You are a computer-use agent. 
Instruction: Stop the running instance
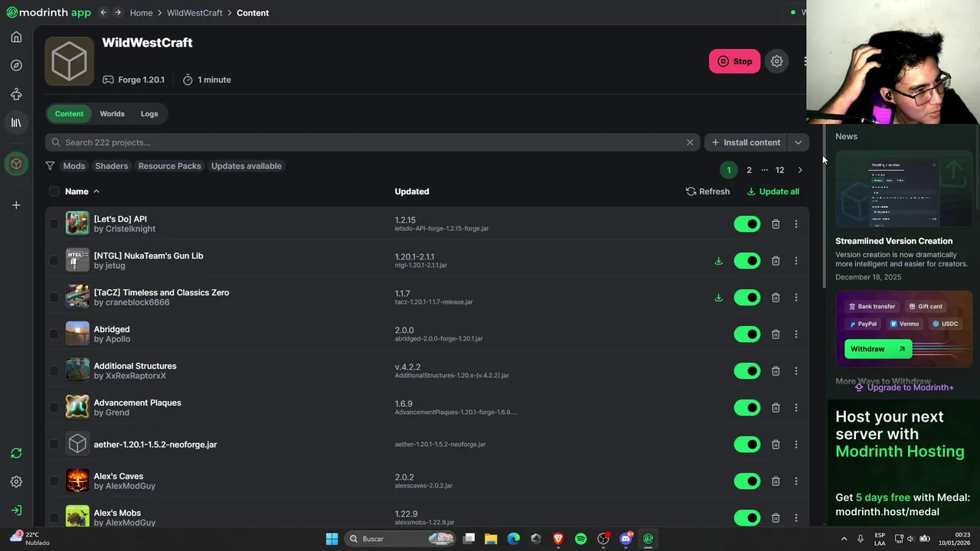pyautogui.click(x=734, y=61)
